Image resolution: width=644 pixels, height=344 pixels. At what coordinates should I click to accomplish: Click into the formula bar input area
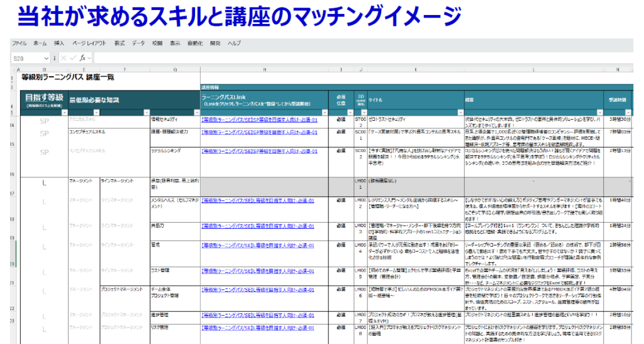pyautogui.click(x=364, y=58)
